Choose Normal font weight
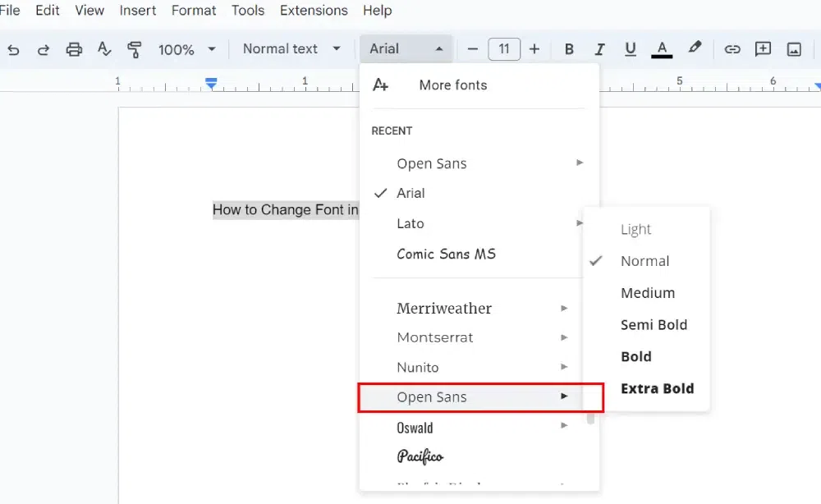This screenshot has width=821, height=504. click(x=644, y=261)
